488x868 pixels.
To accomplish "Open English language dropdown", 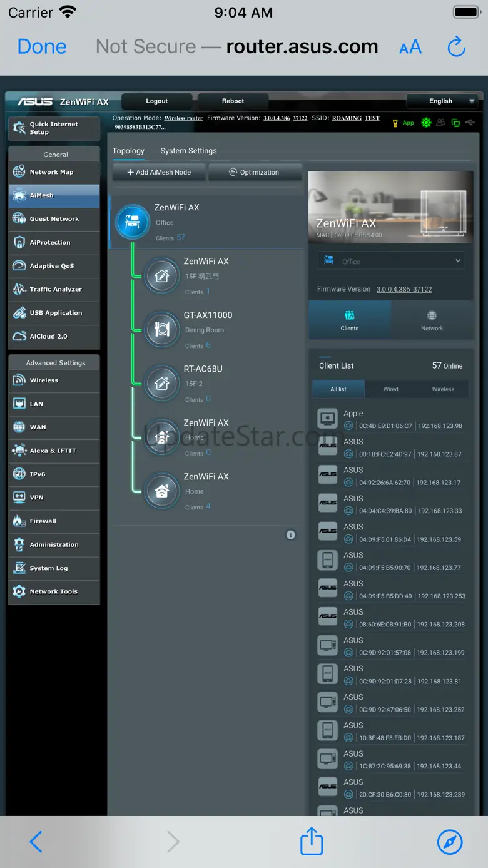I will click(443, 101).
